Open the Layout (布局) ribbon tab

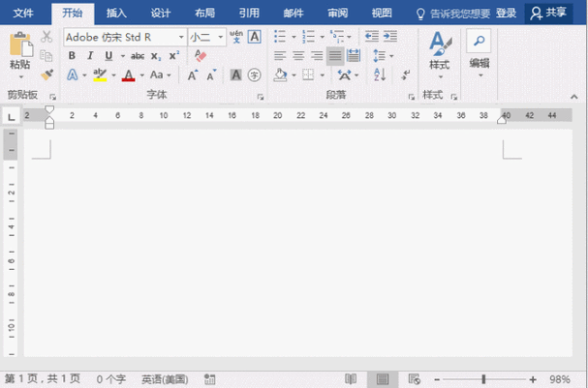pos(204,13)
